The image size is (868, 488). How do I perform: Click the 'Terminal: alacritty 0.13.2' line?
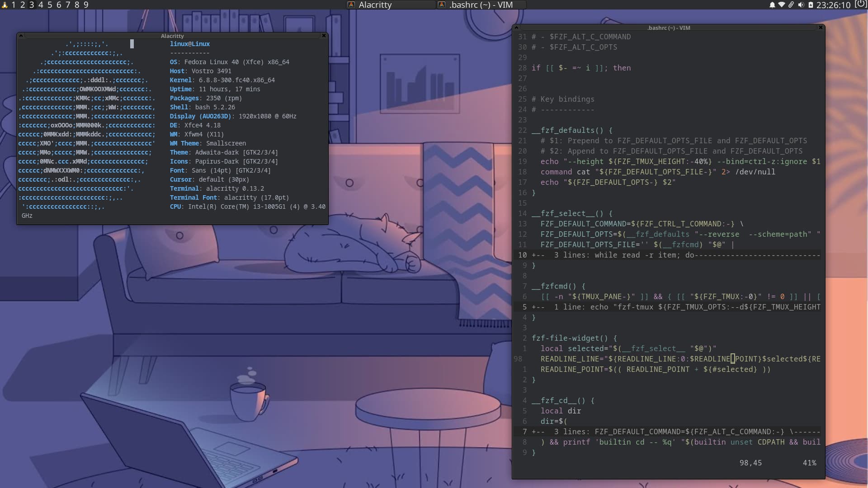(217, 188)
